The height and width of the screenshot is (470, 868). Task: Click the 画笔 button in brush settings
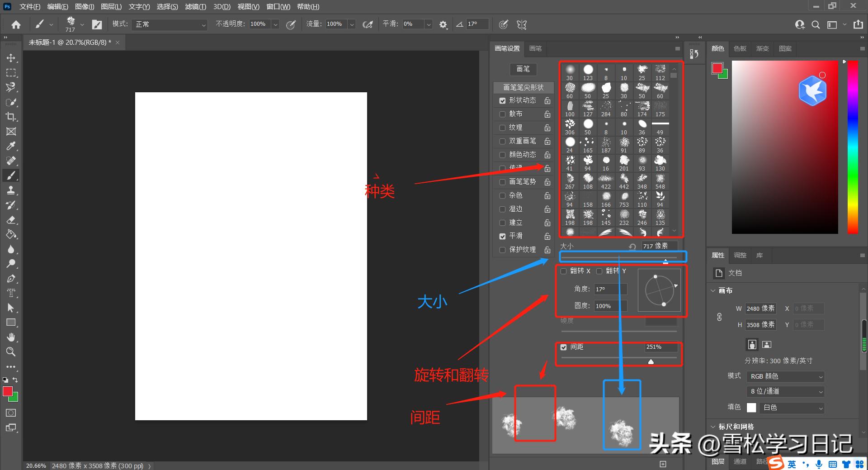click(523, 69)
